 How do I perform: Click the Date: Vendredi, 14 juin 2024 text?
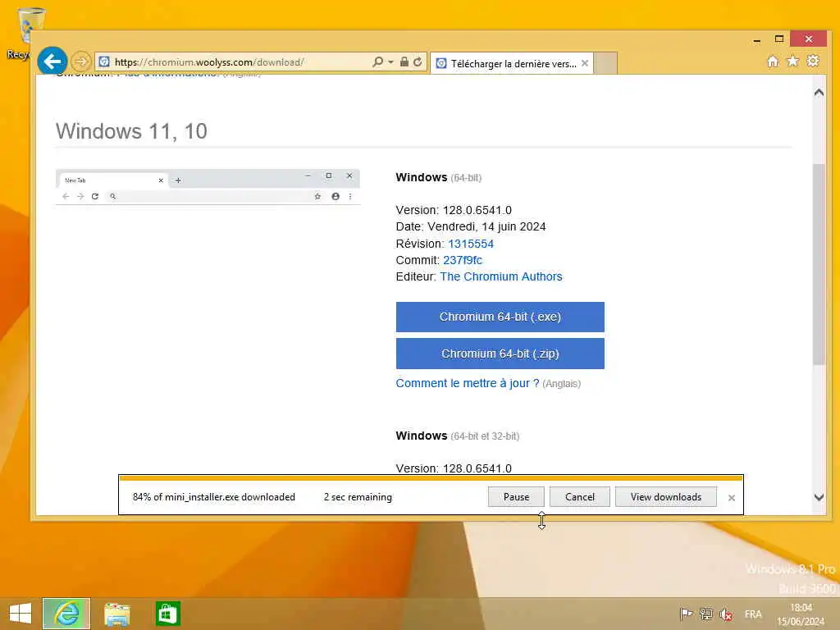[x=471, y=226]
